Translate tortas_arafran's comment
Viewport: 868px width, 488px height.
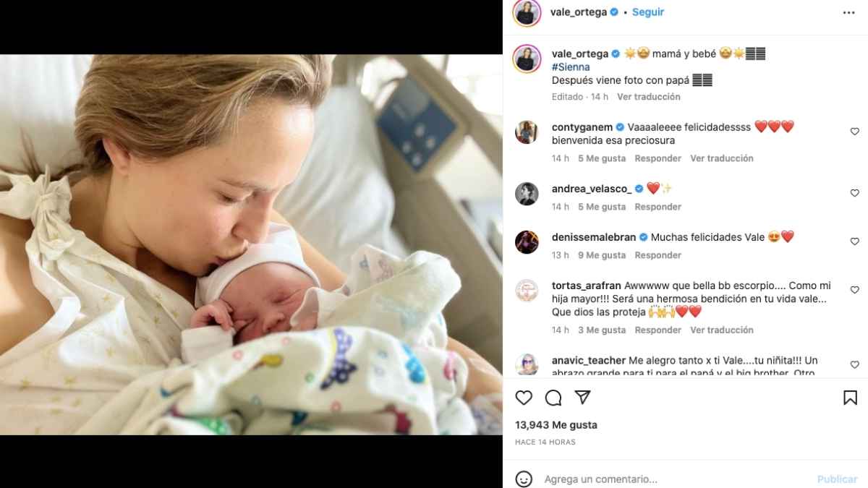click(722, 330)
